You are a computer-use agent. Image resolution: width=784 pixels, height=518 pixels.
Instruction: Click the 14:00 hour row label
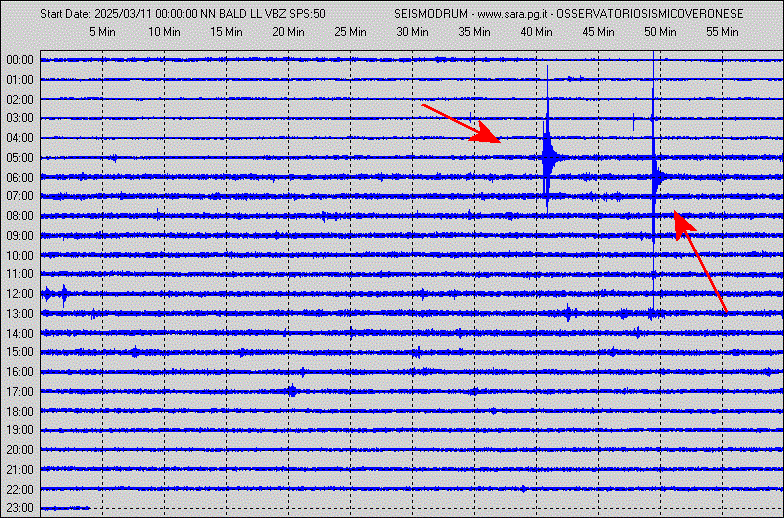click(x=20, y=334)
